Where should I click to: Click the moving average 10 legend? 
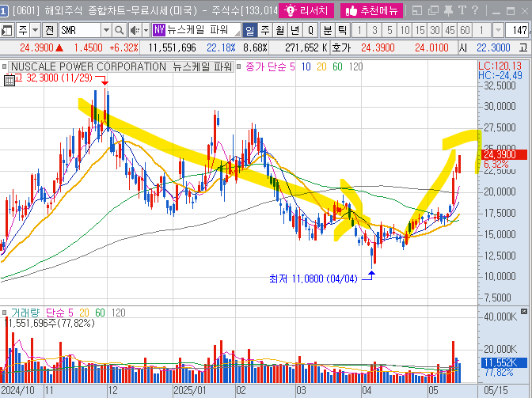tap(306, 66)
